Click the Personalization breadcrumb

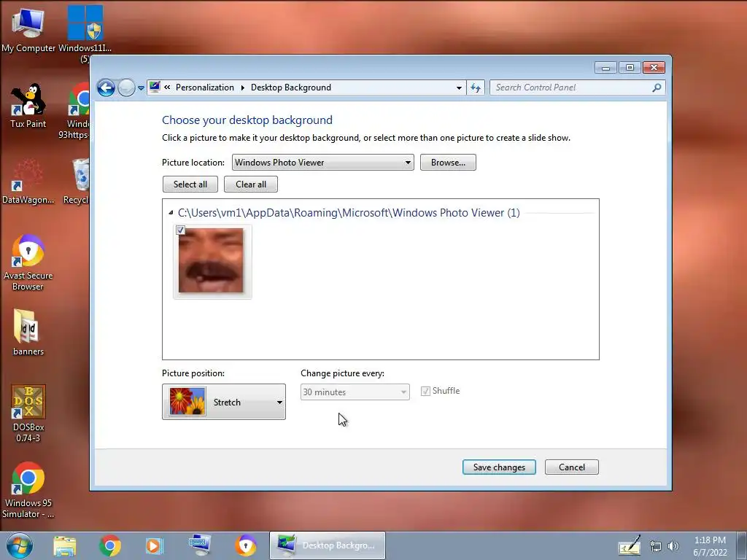tap(205, 87)
